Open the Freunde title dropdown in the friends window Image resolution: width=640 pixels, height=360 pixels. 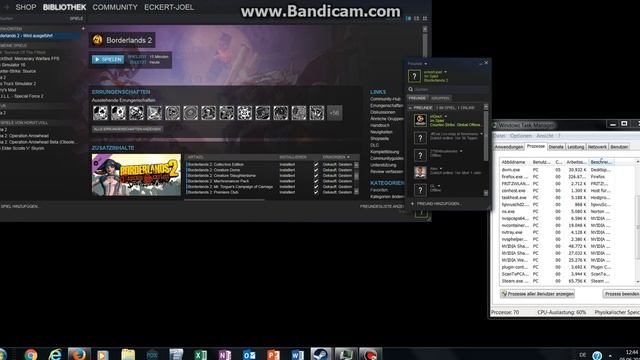tap(426, 64)
